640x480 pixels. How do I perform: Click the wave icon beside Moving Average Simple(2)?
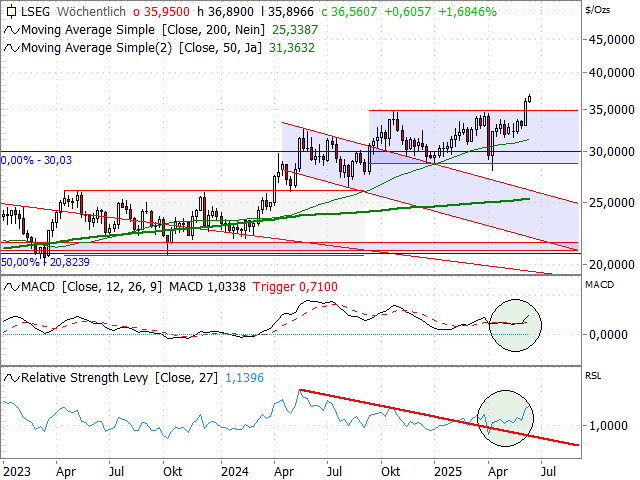click(x=11, y=48)
